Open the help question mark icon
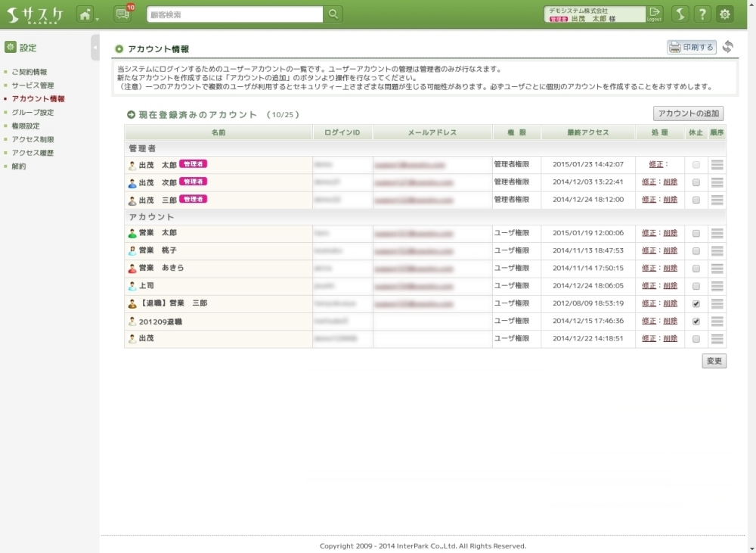The width and height of the screenshot is (756, 553). point(702,14)
